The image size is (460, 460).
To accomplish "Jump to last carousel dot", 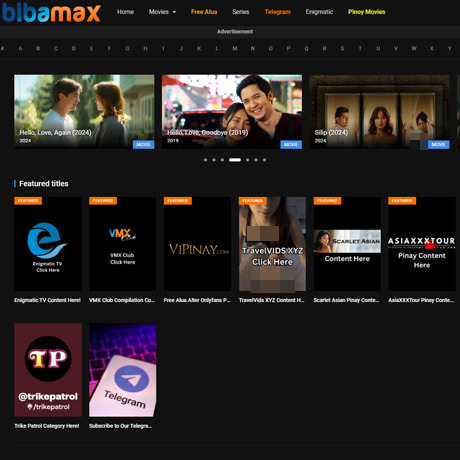I will point(264,160).
